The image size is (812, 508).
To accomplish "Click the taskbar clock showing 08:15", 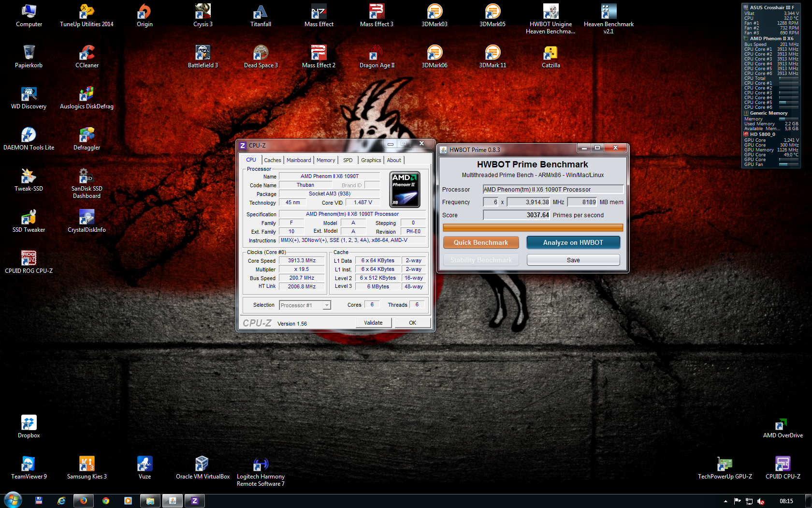I will [x=786, y=501].
